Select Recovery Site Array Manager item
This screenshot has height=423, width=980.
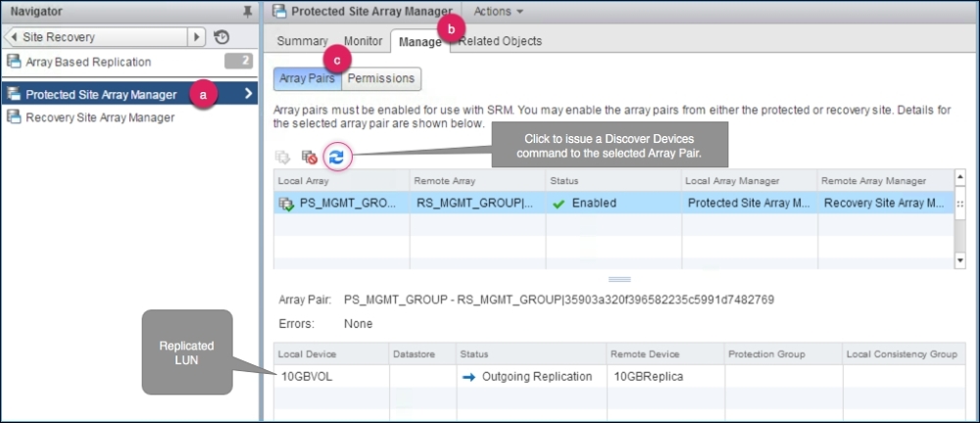pyautogui.click(x=100, y=117)
